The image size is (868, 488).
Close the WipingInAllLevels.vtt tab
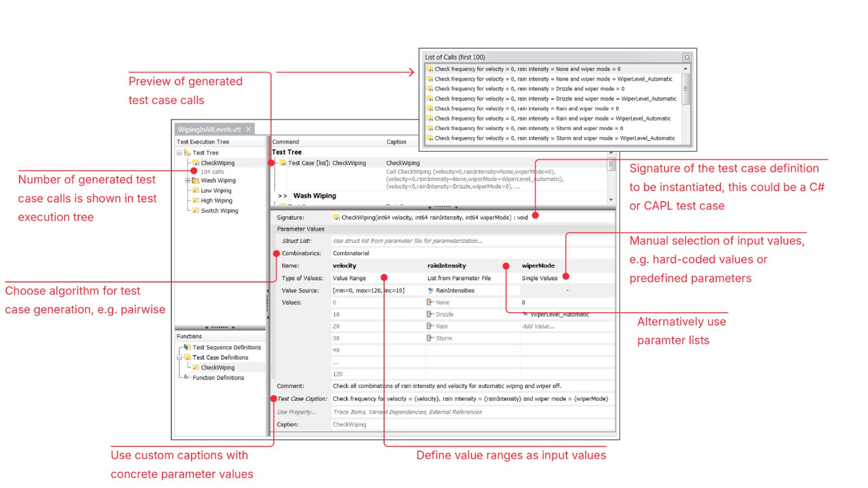tap(248, 129)
